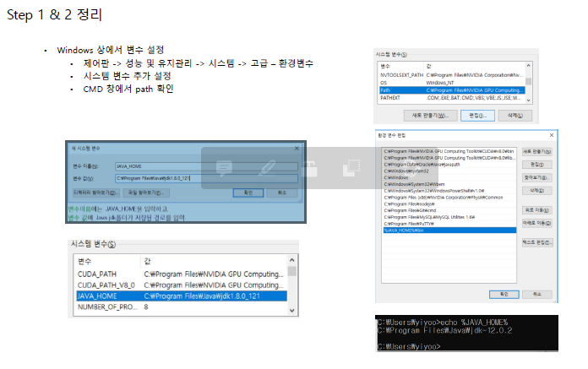Open the comment tool in floating toolbar

point(224,168)
